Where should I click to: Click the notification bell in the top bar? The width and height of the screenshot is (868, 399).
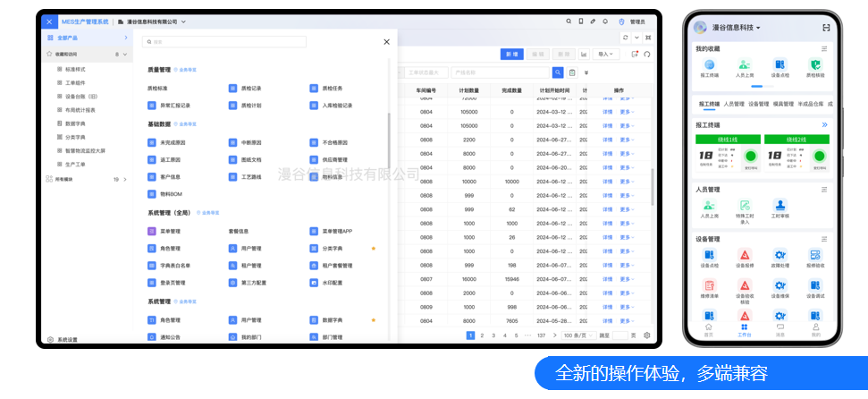click(x=605, y=21)
